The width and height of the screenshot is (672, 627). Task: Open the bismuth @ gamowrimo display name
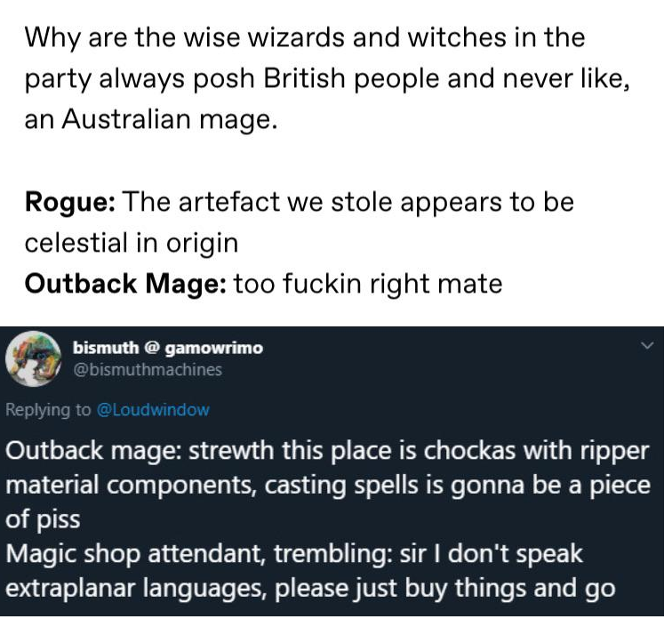[168, 348]
